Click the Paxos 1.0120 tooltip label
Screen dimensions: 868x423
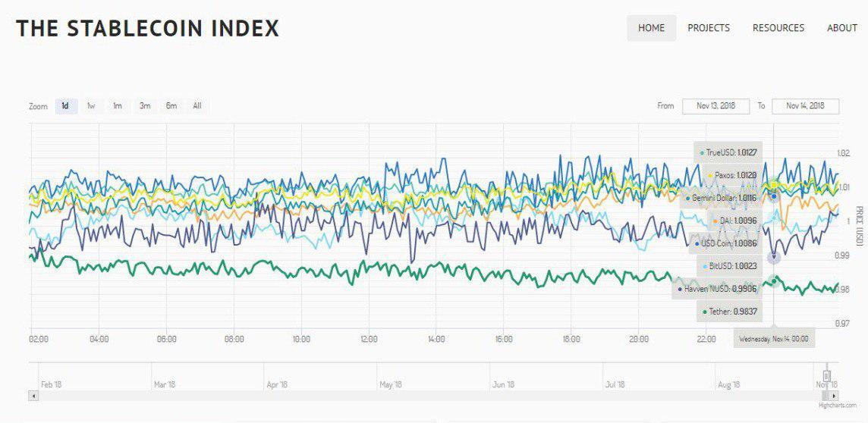coord(732,174)
